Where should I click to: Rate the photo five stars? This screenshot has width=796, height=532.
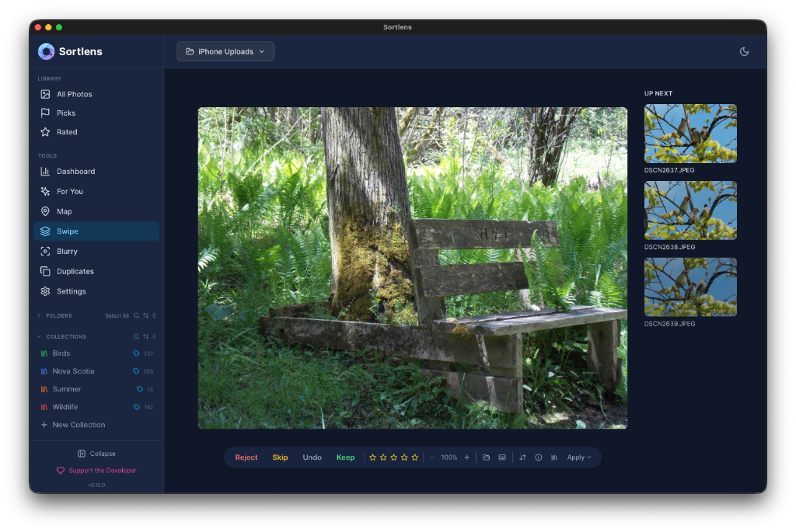click(415, 457)
